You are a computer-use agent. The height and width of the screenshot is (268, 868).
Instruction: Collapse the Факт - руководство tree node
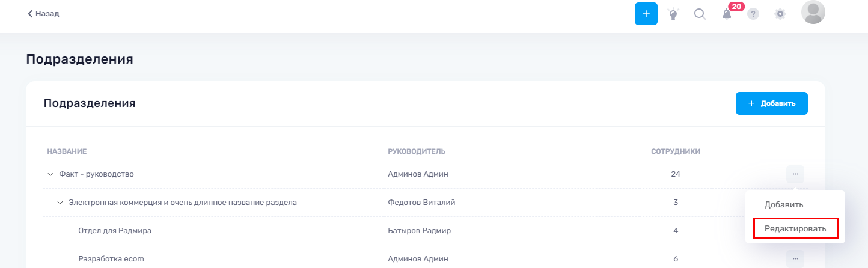pos(50,174)
